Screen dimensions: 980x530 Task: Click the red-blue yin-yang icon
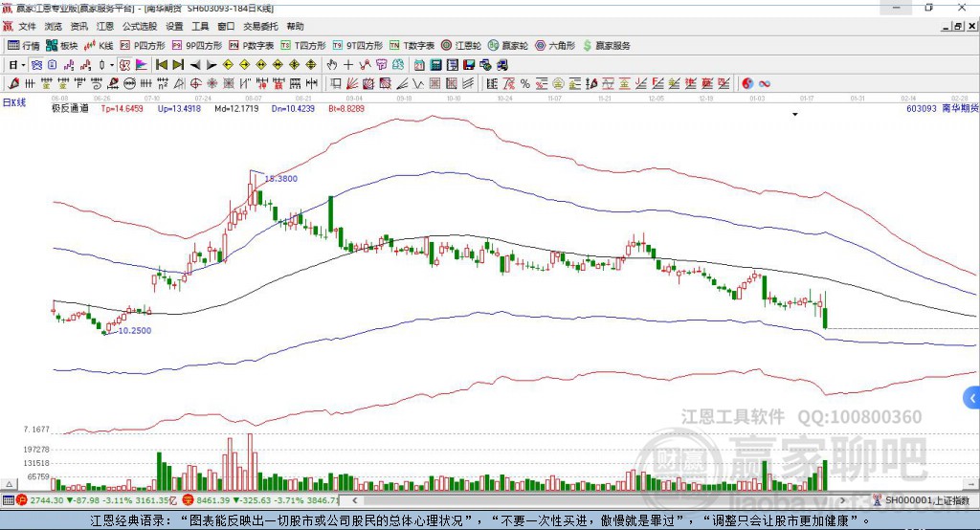pyautogui.click(x=747, y=84)
